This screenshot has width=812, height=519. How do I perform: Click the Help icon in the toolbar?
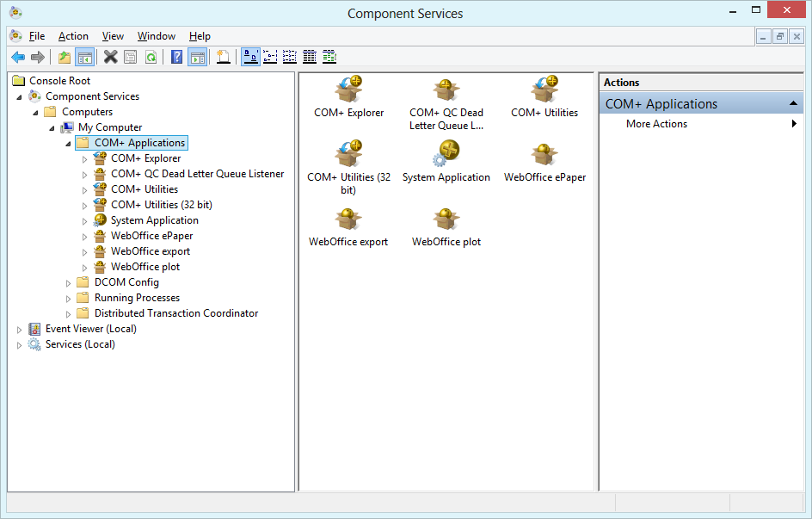click(x=176, y=57)
